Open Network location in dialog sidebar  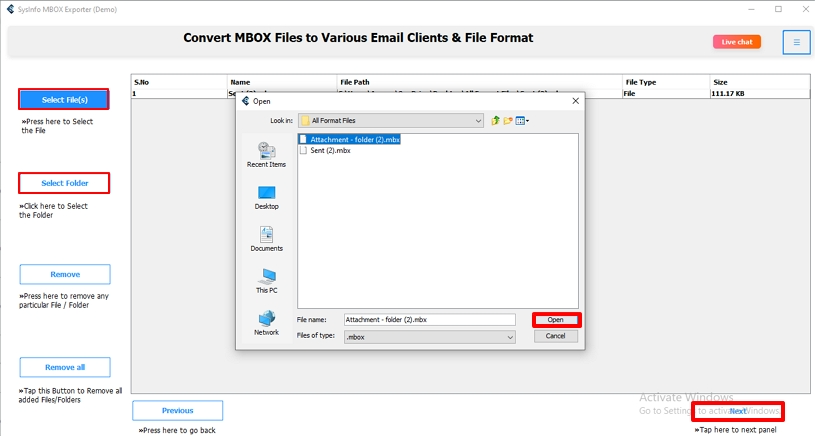click(266, 323)
